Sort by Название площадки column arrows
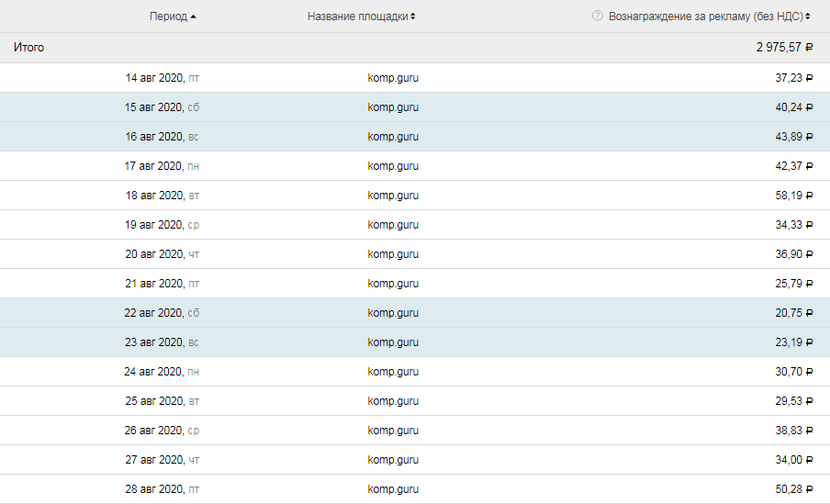This screenshot has width=830, height=504. (x=413, y=17)
